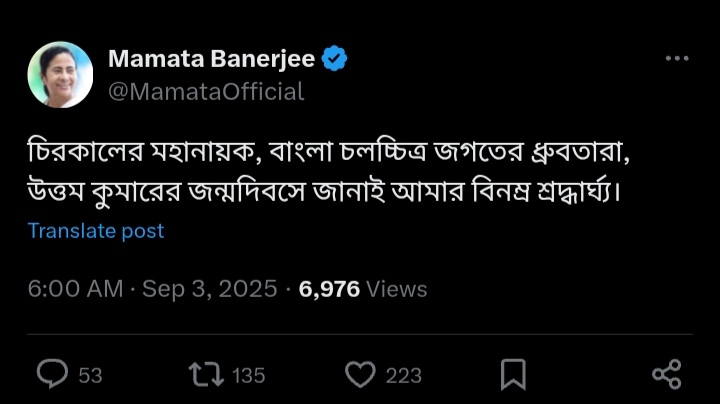
Task: Open the three-dot more options menu
Action: [x=677, y=60]
